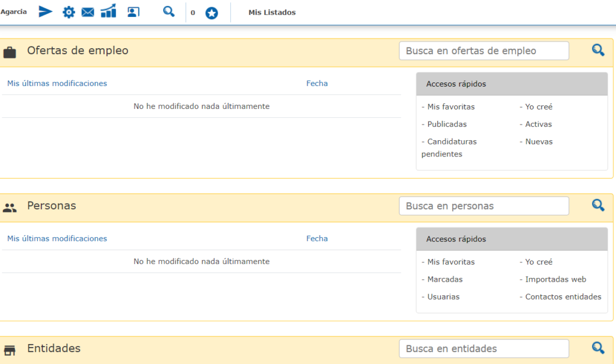Click the contact card person icon
Image resolution: width=616 pixels, height=364 pixels.
click(133, 12)
